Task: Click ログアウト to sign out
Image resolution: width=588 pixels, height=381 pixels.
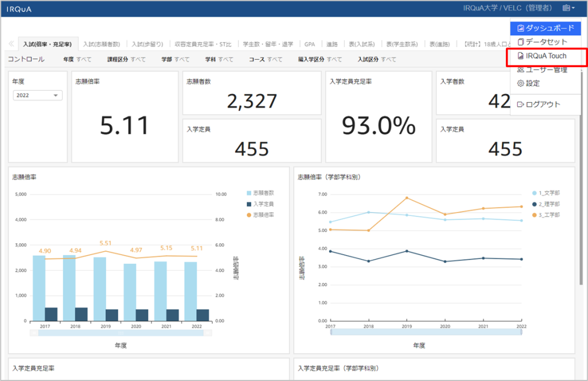Action: 539,105
